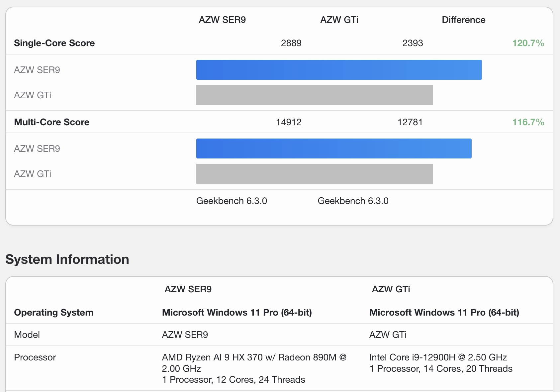The height and width of the screenshot is (392, 560).
Task: Click the single-core score 2393
Action: (413, 43)
